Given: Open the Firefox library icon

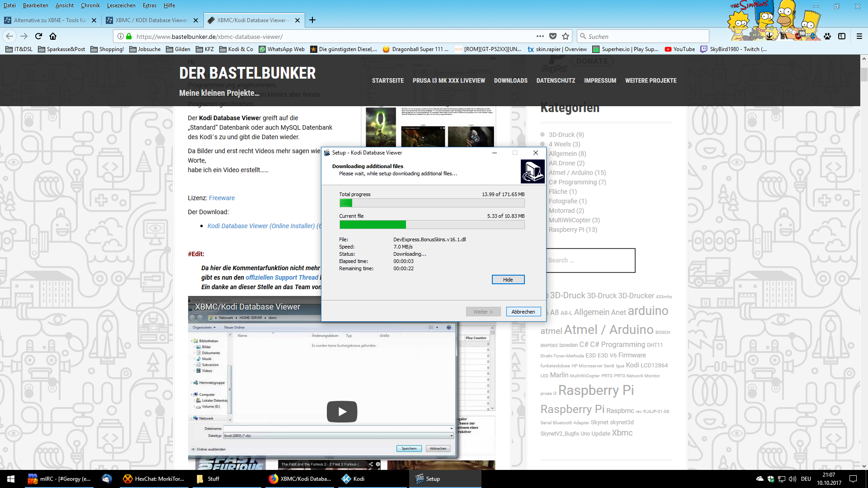Looking at the screenshot, I should [x=784, y=36].
